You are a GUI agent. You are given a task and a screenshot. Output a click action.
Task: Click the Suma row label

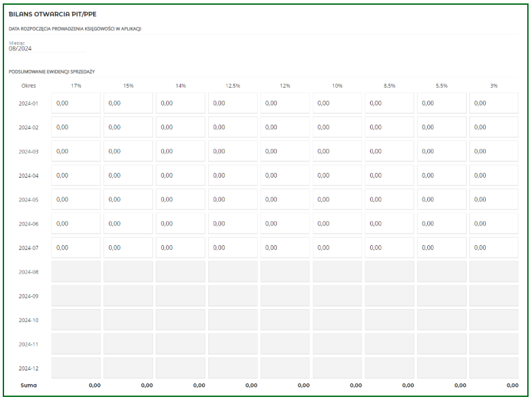(29, 385)
